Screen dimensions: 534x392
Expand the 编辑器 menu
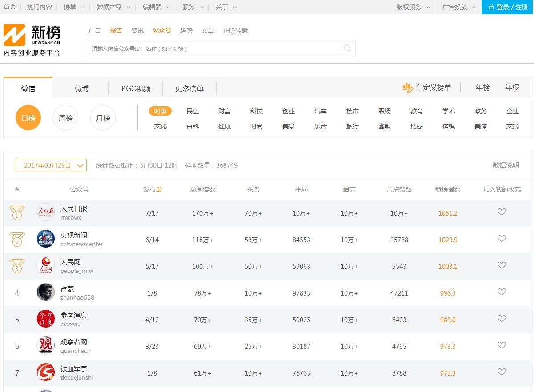point(157,7)
